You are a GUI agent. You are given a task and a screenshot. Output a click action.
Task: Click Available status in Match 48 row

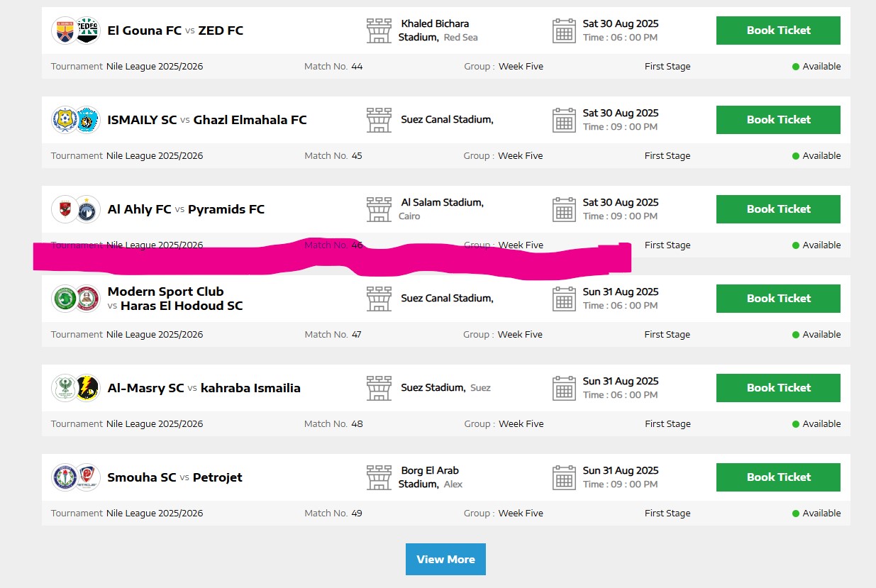(816, 424)
